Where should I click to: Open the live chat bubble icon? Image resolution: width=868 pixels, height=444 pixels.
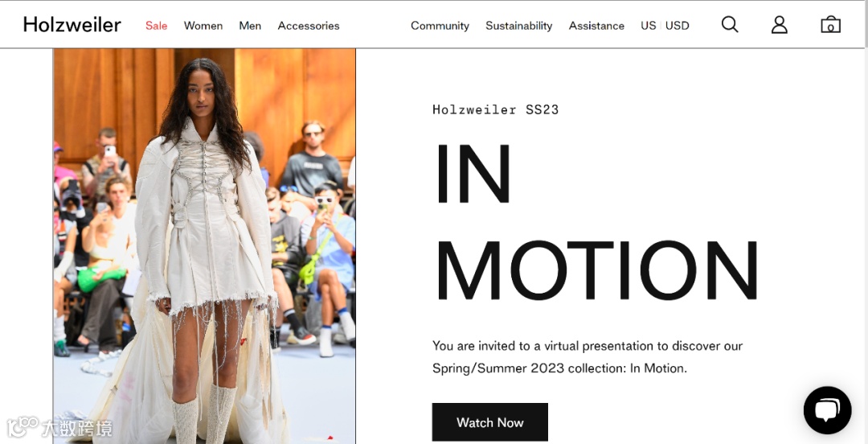827,410
